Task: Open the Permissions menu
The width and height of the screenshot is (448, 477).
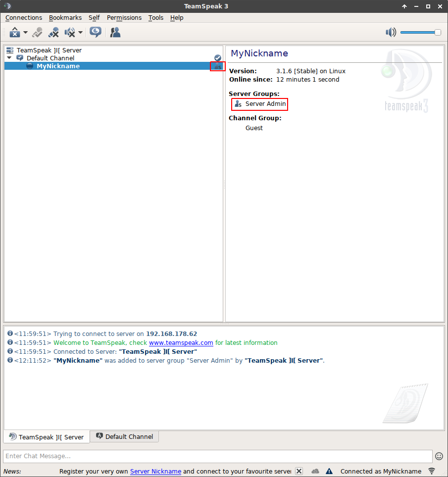Action: [124, 17]
